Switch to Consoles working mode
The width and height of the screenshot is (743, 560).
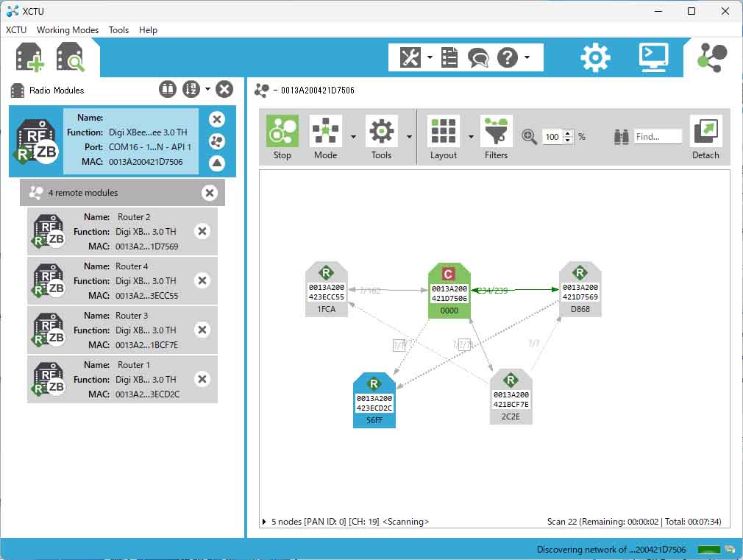click(653, 57)
